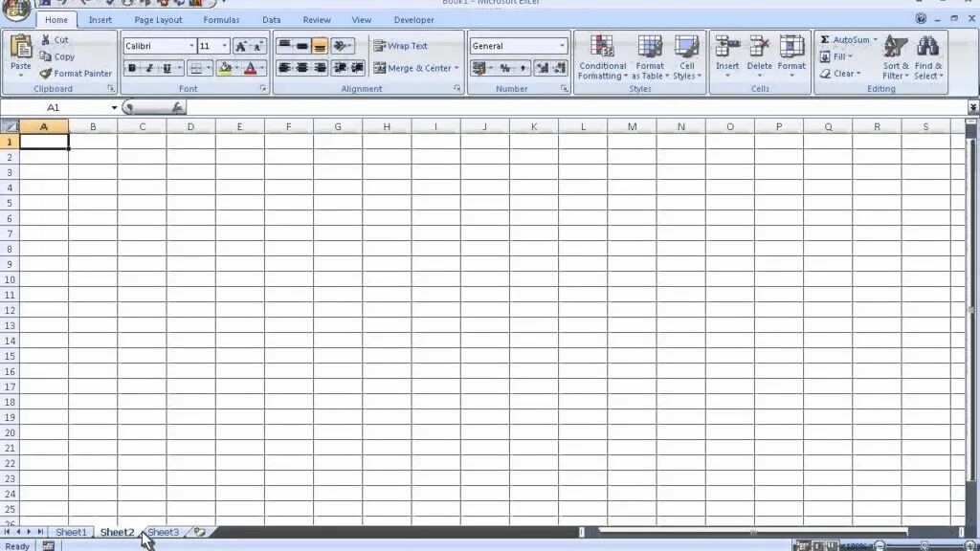
Task: Insert cells using Insert icon
Action: (x=727, y=47)
